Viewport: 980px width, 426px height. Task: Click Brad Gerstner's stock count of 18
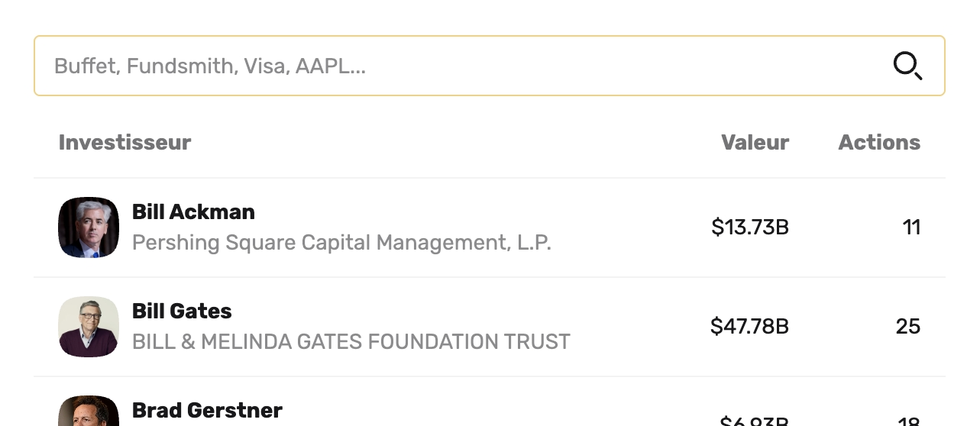pyautogui.click(x=908, y=421)
